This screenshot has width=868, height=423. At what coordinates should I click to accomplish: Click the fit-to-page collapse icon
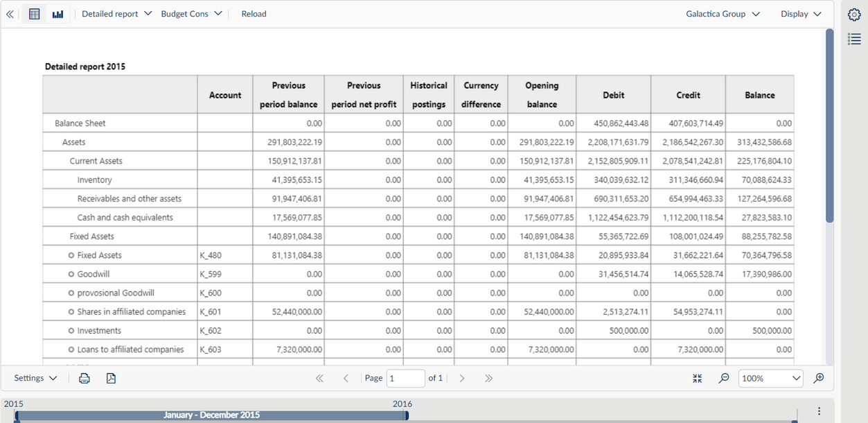[698, 378]
